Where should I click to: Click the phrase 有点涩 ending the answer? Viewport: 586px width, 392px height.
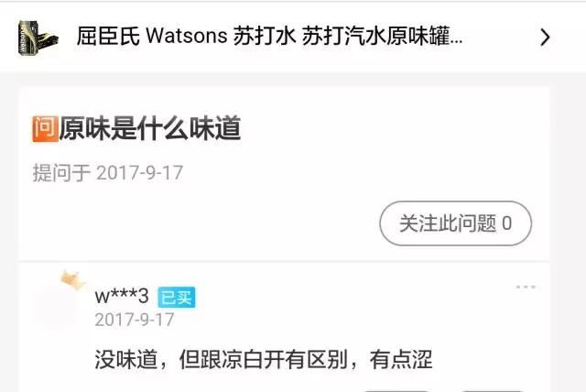[x=401, y=360]
